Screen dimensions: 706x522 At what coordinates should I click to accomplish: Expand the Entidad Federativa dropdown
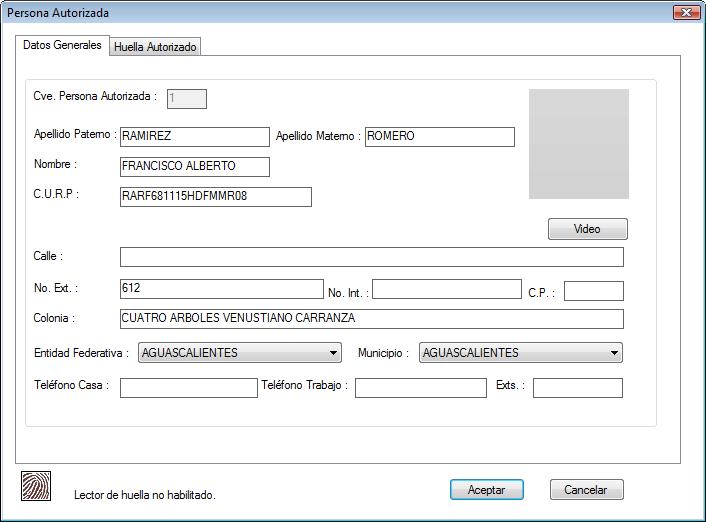[x=241, y=353]
